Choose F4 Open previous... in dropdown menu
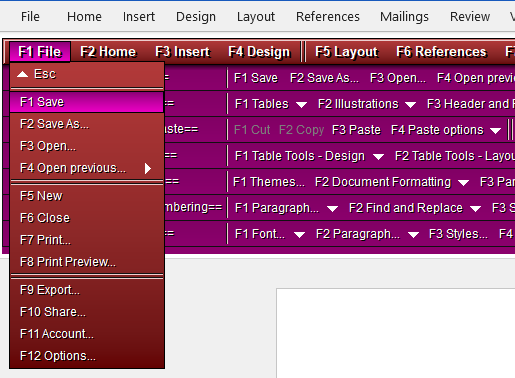This screenshot has height=378, width=515. (x=87, y=168)
